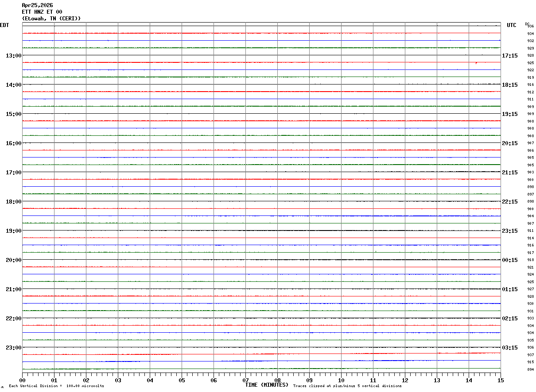Select the 16:00 EDT row label
Viewport: 536px width, 392px height.
click(13, 143)
